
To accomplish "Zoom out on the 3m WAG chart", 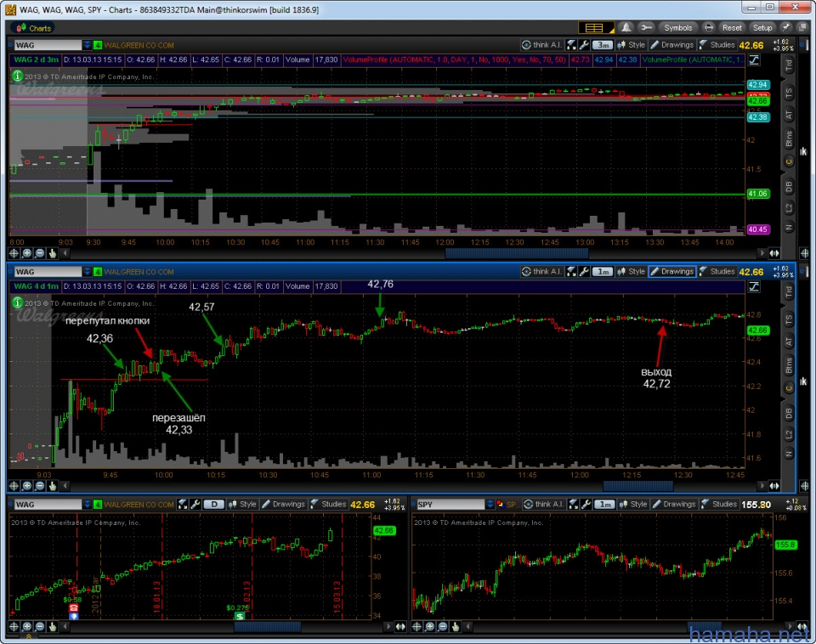I will coord(40,253).
